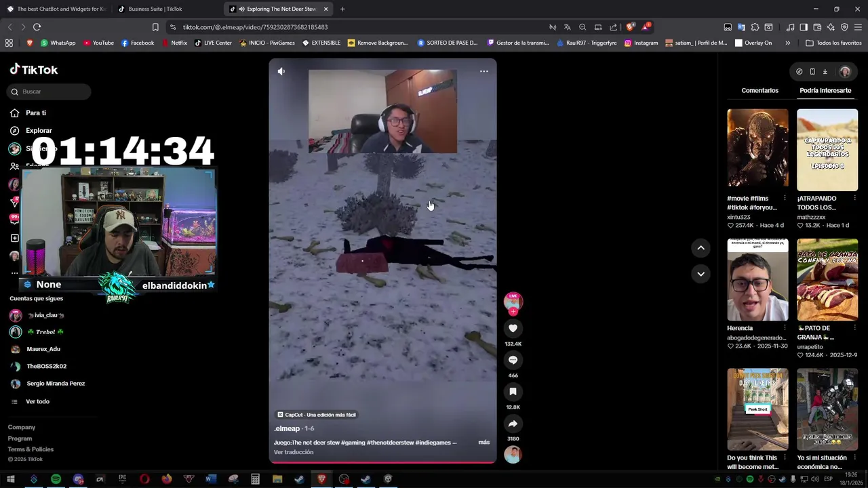Show more bookmarks with the double chevron
Image resolution: width=868 pixels, height=488 pixels.
pyautogui.click(x=787, y=43)
